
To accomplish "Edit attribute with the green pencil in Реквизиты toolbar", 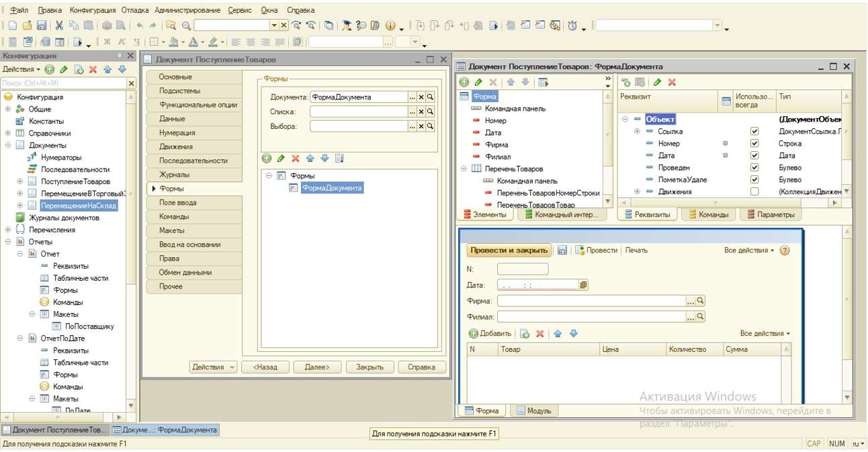I will [x=658, y=82].
